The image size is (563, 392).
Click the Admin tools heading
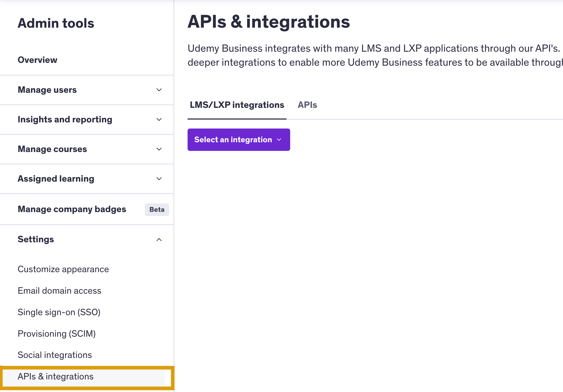pyautogui.click(x=56, y=23)
